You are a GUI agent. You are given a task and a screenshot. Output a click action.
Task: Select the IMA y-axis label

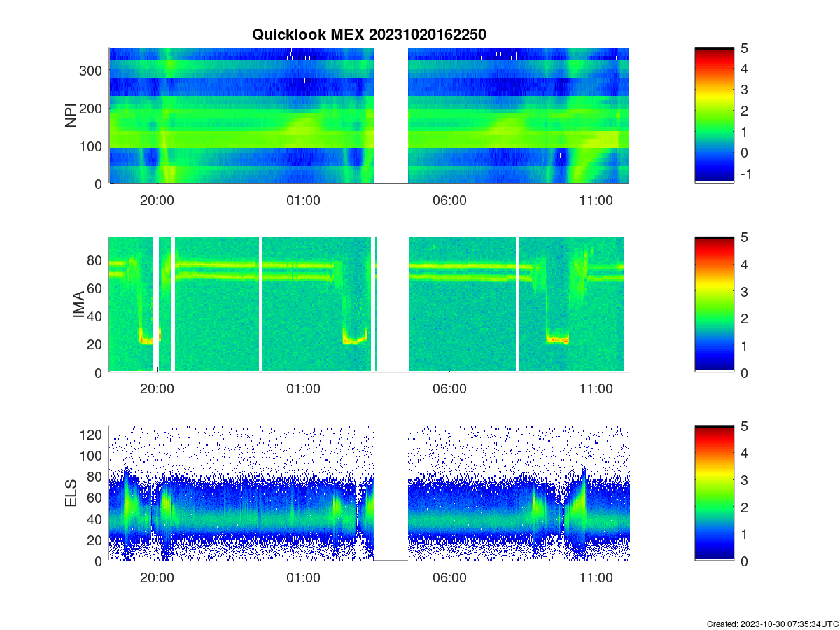[x=78, y=305]
